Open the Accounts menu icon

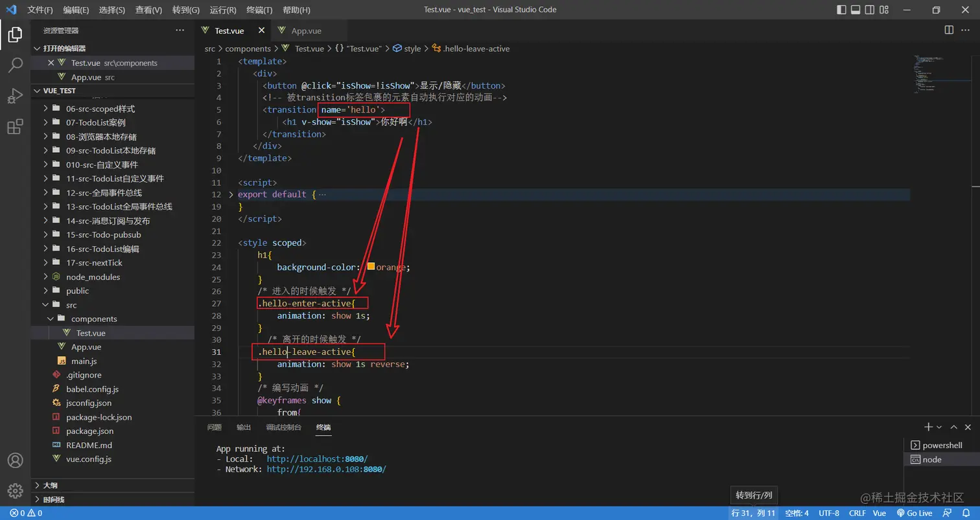pyautogui.click(x=15, y=460)
